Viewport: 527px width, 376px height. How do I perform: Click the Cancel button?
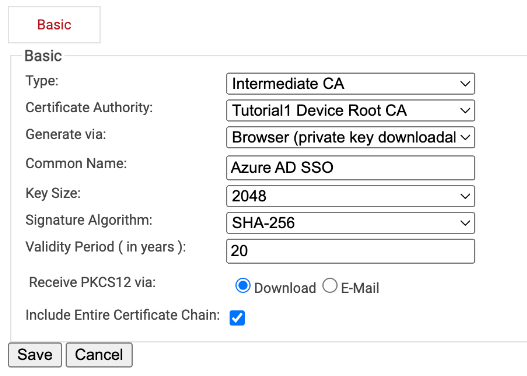[x=99, y=355]
